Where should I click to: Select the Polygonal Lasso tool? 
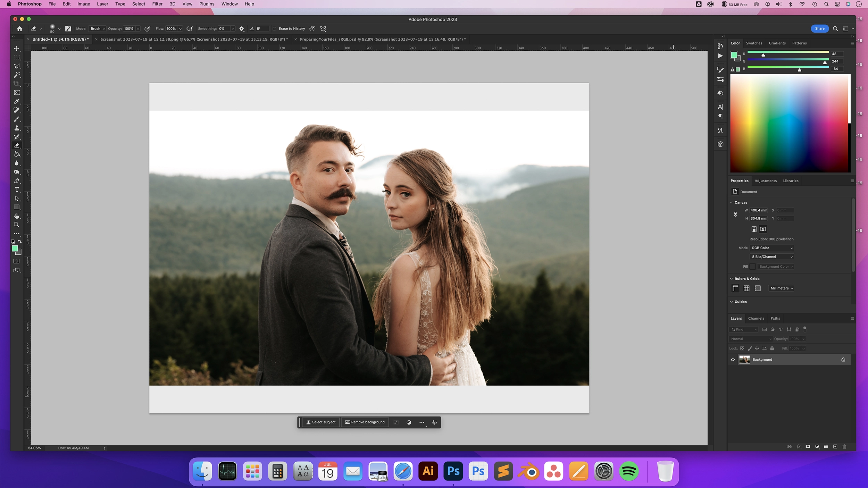[16, 66]
